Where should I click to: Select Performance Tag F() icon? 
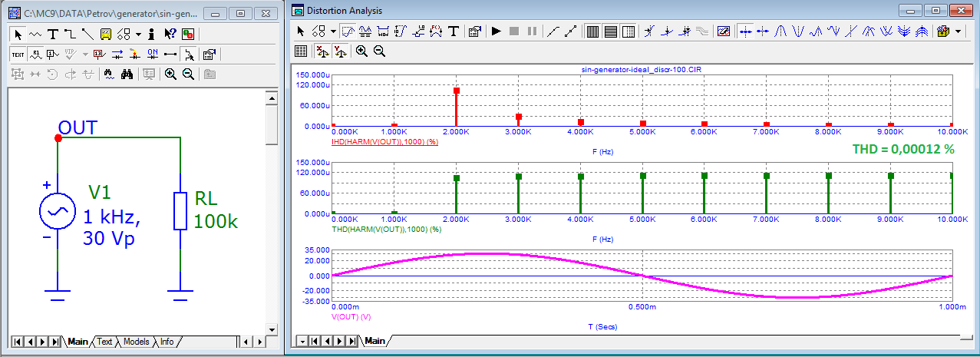tap(436, 31)
